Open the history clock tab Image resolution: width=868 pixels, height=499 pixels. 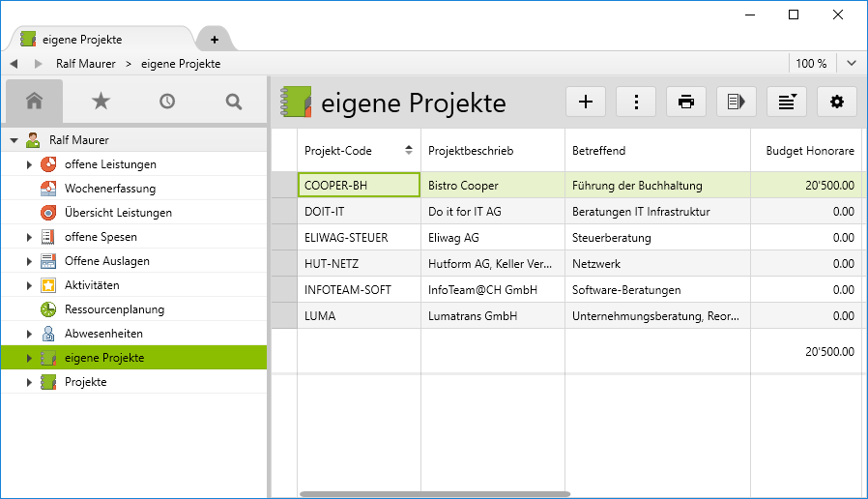(x=167, y=101)
